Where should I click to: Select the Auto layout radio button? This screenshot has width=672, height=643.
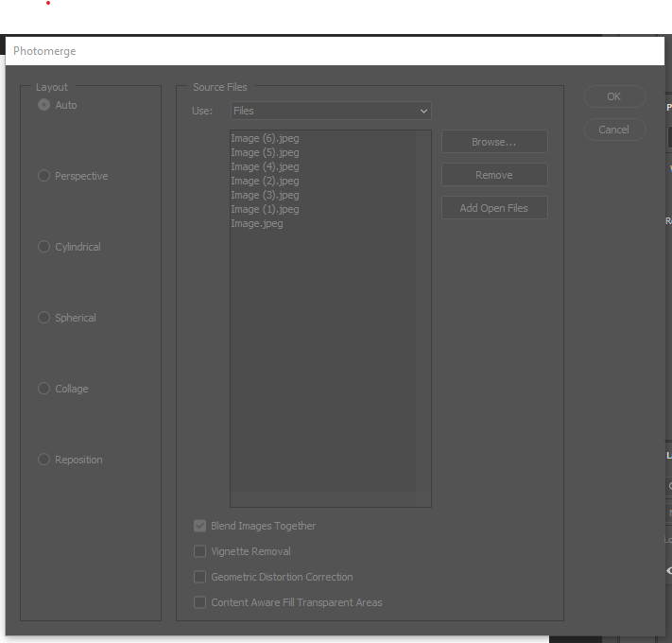pos(44,105)
